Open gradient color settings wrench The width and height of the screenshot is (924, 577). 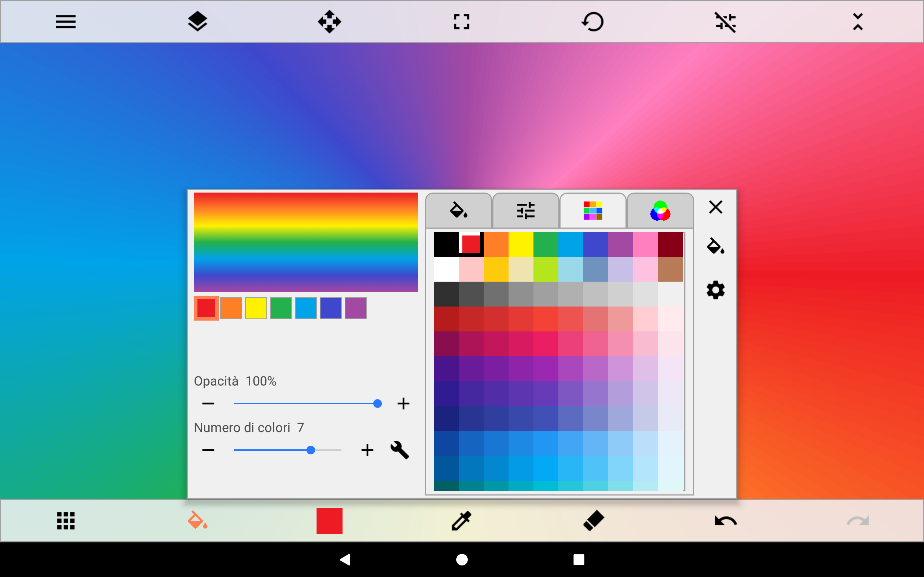[400, 450]
